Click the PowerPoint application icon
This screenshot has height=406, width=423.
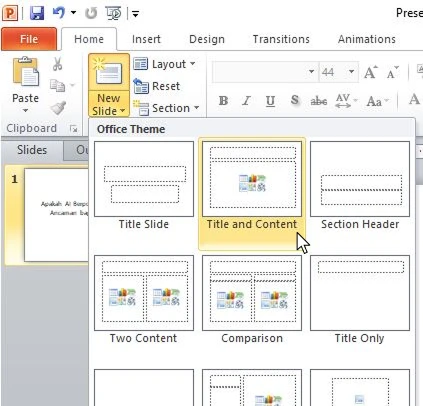point(10,13)
